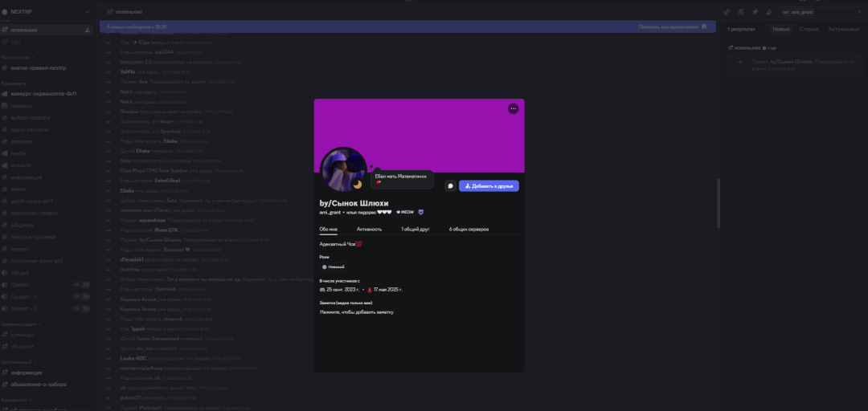
Task: Open direct message via chat bubble icon
Action: (450, 186)
